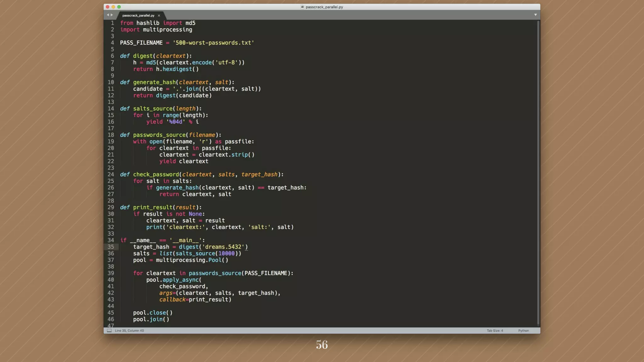Screen dimensions: 644x362
Task: Click the back tab navigation arrow
Action: pyautogui.click(x=108, y=15)
